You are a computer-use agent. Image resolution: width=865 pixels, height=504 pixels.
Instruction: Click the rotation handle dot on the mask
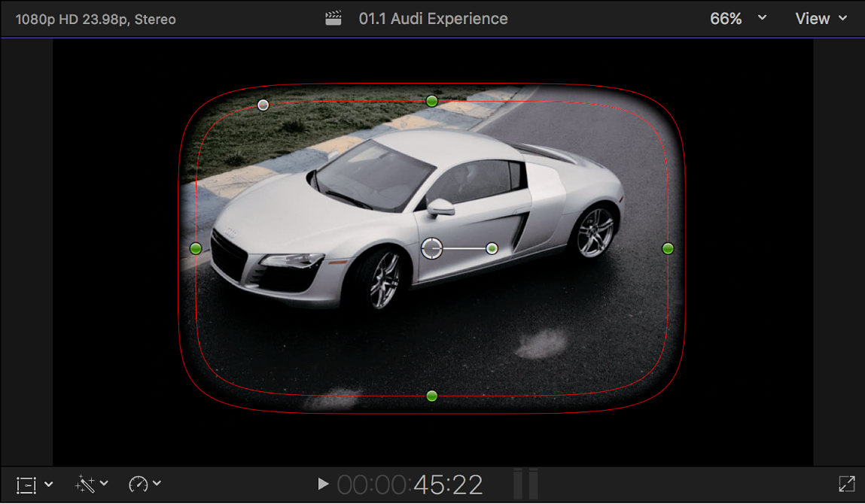[263, 105]
